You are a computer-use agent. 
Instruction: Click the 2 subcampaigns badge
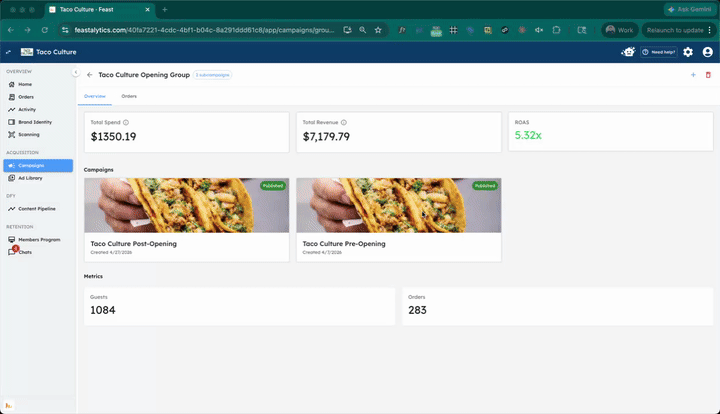click(213, 75)
